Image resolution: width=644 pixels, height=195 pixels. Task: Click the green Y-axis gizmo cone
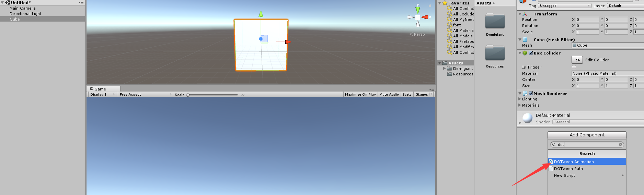pos(418,9)
